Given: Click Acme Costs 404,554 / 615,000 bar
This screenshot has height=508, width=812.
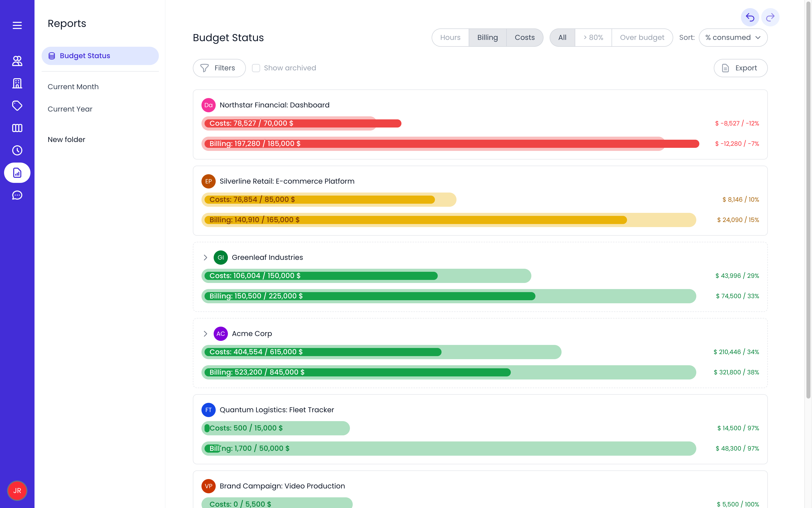Looking at the screenshot, I should coord(381,352).
